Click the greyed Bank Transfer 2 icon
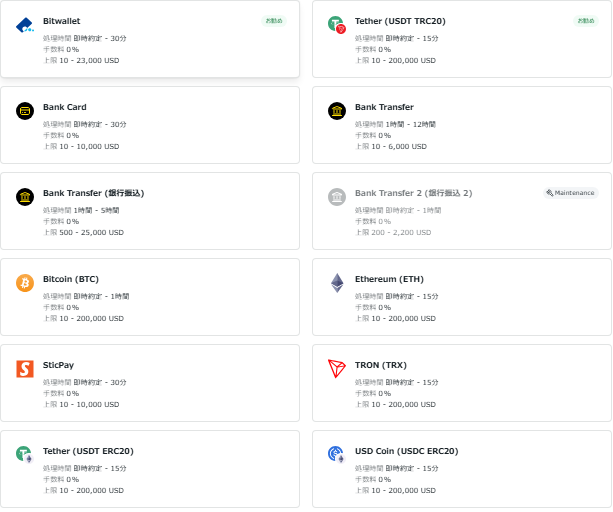Viewport: 613px width, 512px height. [337, 197]
